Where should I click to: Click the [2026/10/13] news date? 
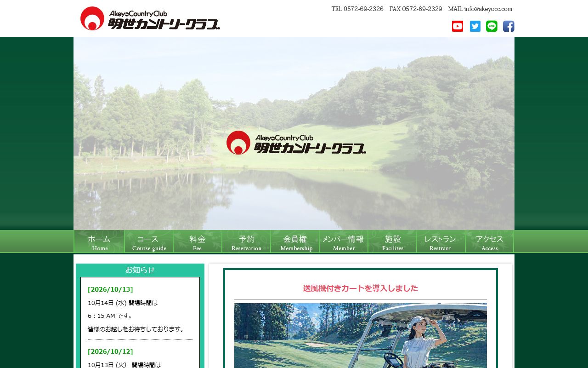pos(110,289)
